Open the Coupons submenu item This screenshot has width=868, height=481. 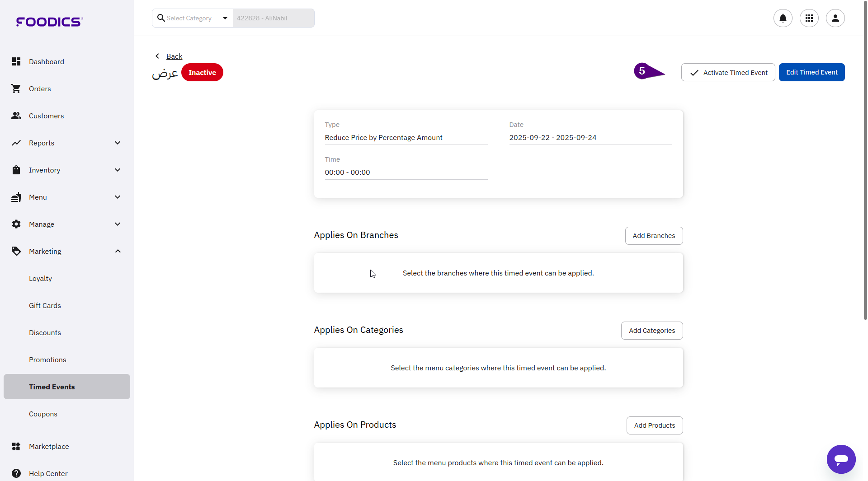pyautogui.click(x=43, y=414)
